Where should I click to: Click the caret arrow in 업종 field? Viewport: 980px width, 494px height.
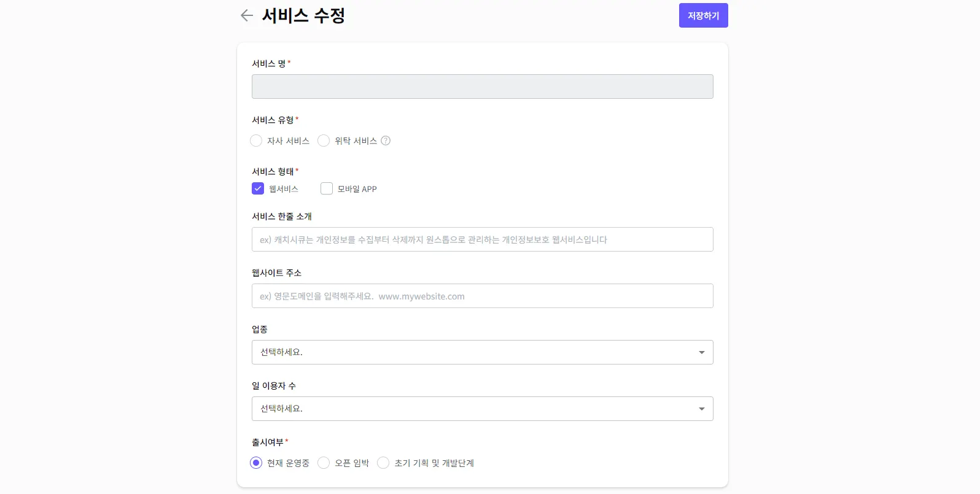pos(701,352)
